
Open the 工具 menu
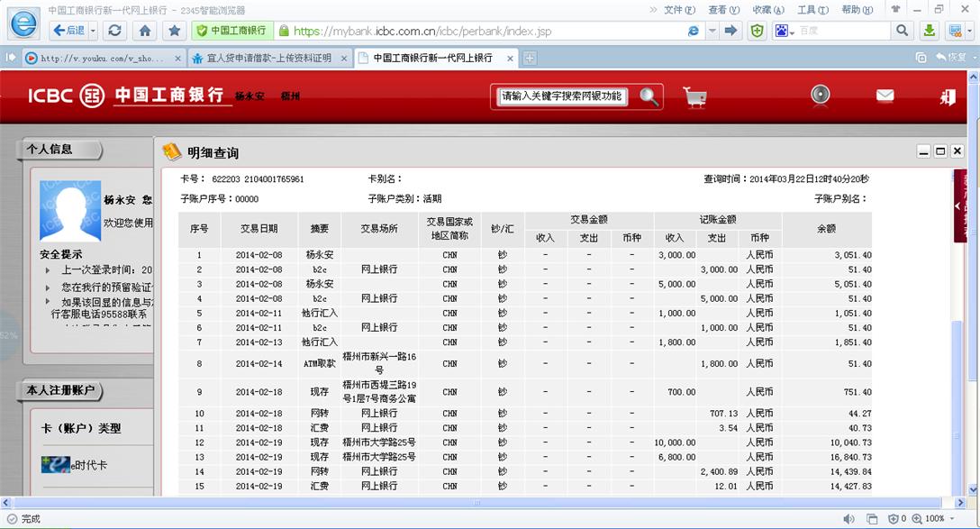812,10
